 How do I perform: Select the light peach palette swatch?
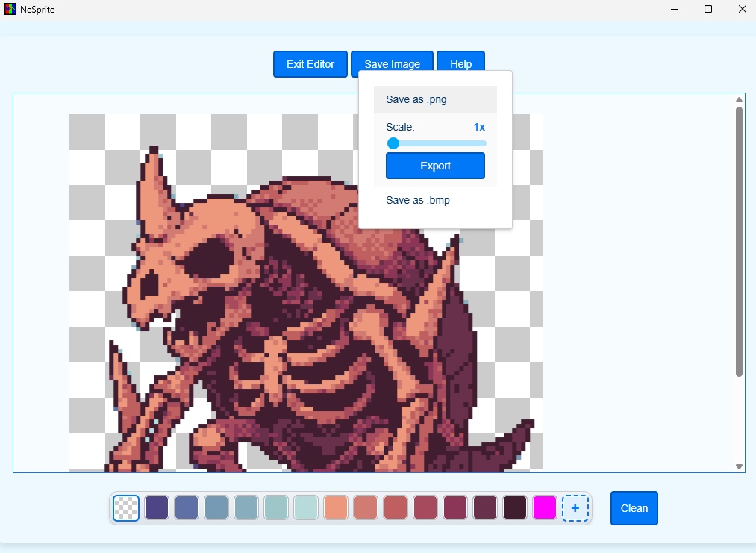tap(336, 508)
